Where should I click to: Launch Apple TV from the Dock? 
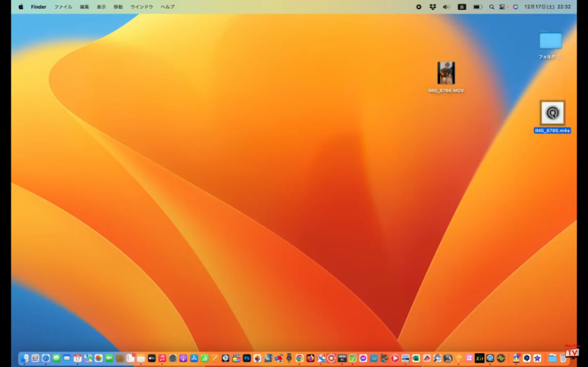(151, 358)
